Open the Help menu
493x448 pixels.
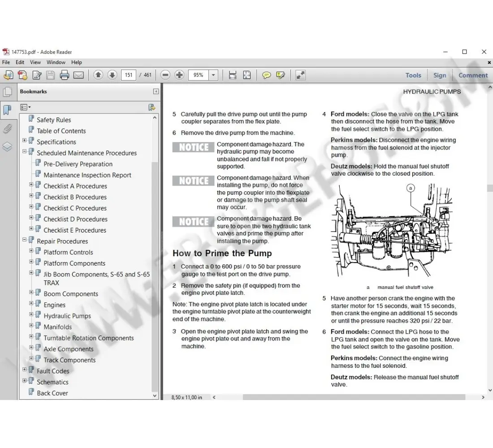click(76, 62)
